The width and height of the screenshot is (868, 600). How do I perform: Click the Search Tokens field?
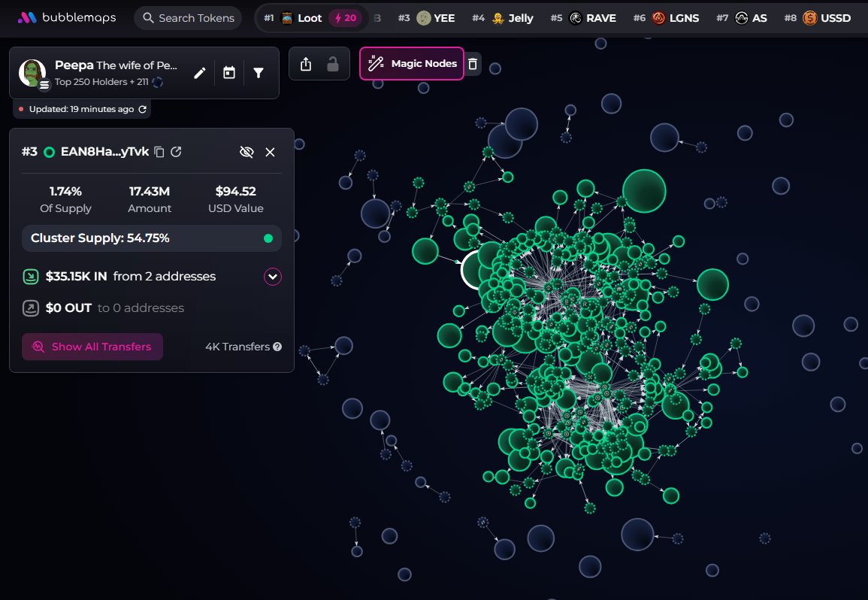(x=188, y=18)
